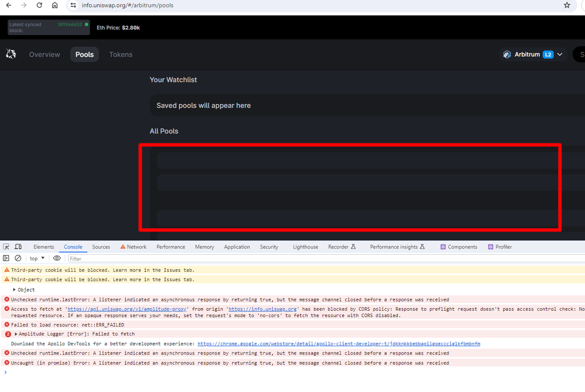Click the 'Uncaught (in promise) Error' message
The height and width of the screenshot is (392, 585).
(230, 363)
